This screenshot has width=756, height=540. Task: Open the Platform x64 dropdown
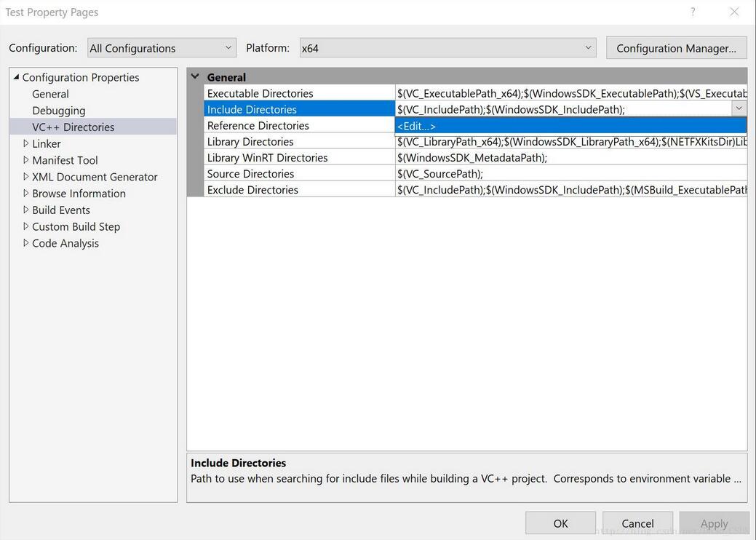pos(447,48)
